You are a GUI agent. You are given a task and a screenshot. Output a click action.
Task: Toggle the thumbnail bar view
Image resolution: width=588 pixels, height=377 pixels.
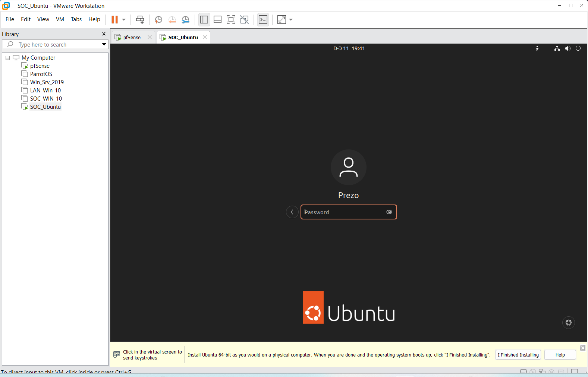click(217, 20)
